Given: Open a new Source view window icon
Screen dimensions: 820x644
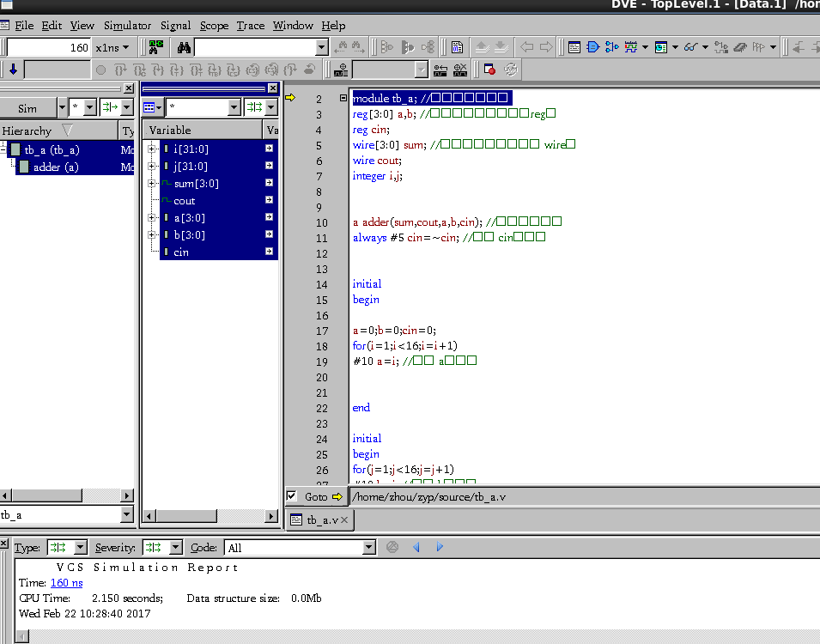Looking at the screenshot, I should [574, 47].
